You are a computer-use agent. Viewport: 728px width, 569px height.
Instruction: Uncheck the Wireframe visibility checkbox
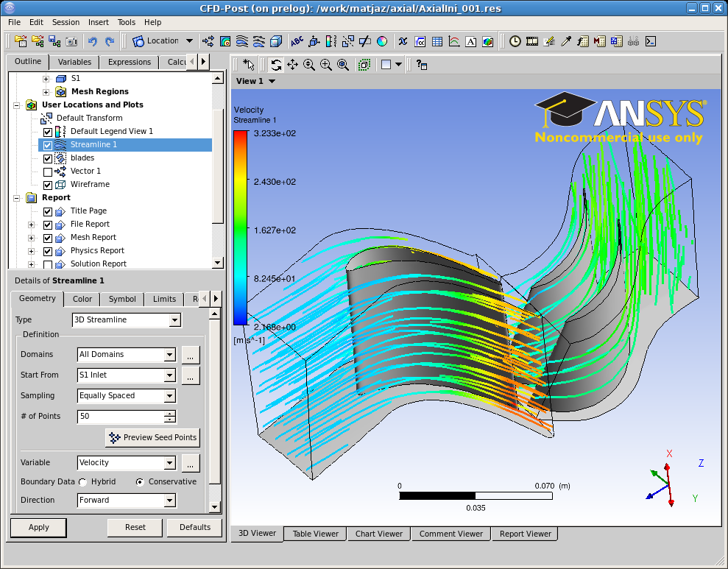48,183
